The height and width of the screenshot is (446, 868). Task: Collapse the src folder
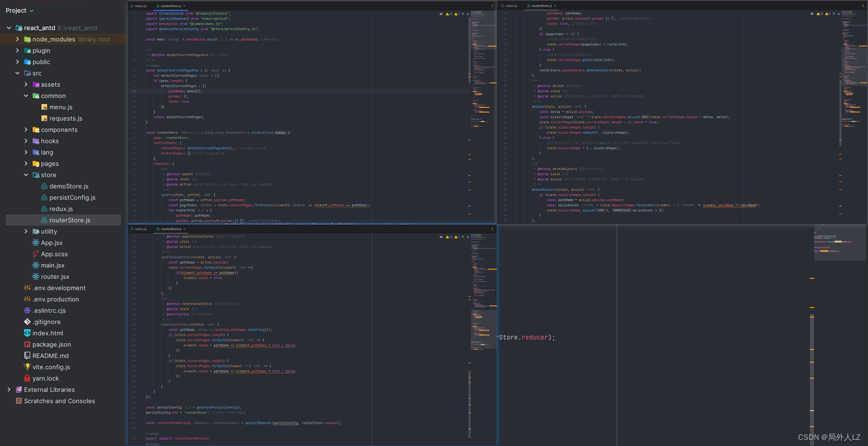click(x=17, y=73)
